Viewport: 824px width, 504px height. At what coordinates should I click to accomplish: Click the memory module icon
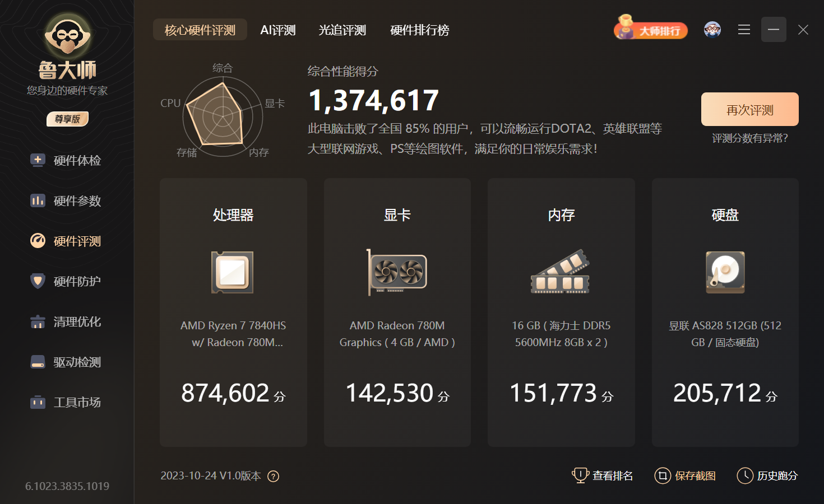click(561, 272)
